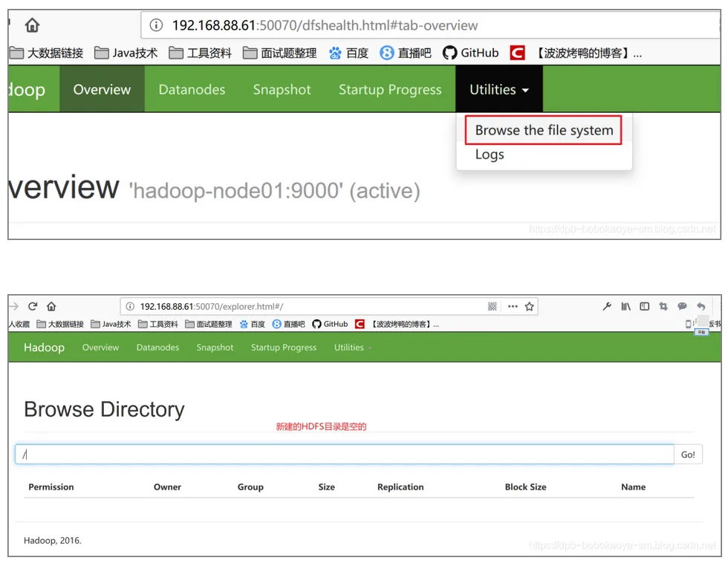
Task: Go to Snapshot in the bottom window navbar
Action: click(x=215, y=347)
